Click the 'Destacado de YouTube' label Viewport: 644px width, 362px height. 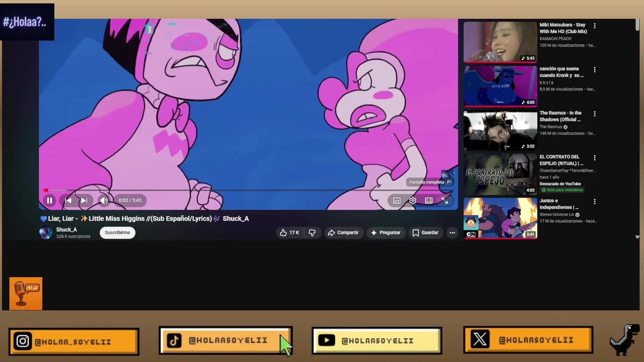[x=560, y=184]
